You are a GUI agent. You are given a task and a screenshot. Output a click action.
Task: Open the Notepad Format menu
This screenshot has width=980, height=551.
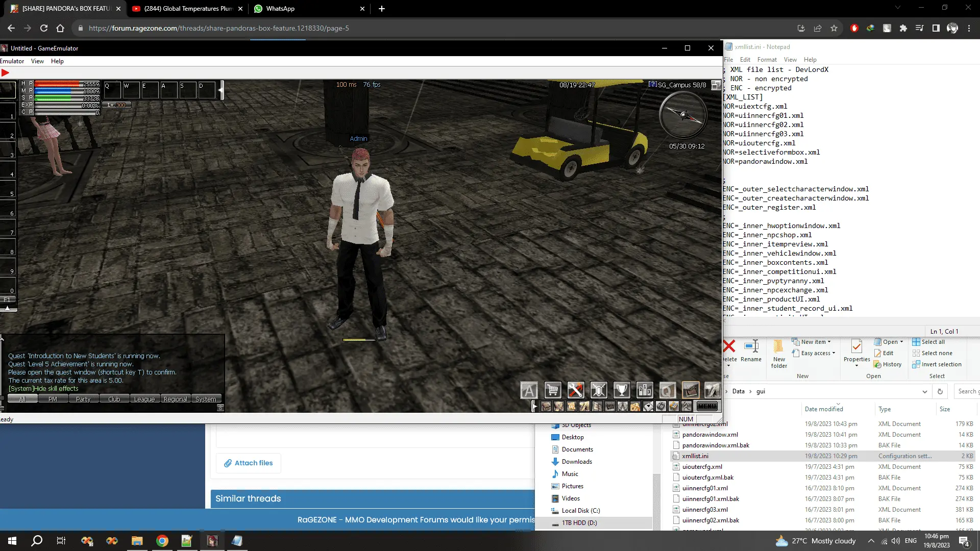point(767,60)
